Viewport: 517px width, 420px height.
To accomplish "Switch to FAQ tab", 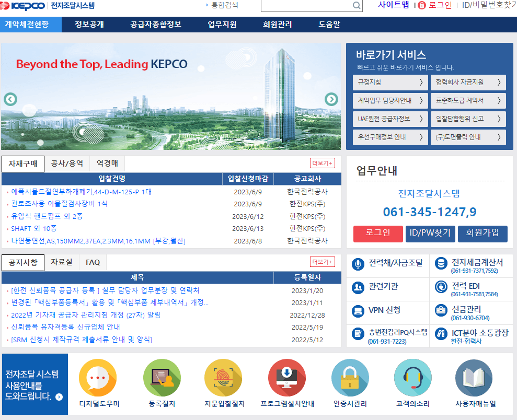I will 93,262.
